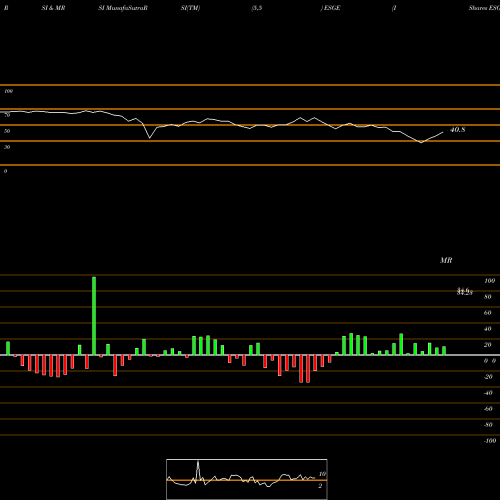Select the -40 label on the MR axis

click(x=488, y=393)
